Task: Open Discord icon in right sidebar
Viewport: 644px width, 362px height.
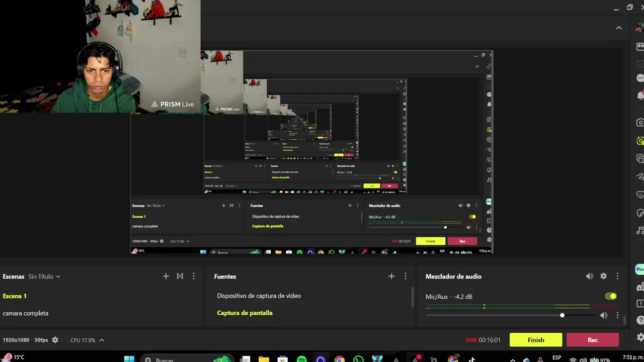Action: (x=640, y=288)
